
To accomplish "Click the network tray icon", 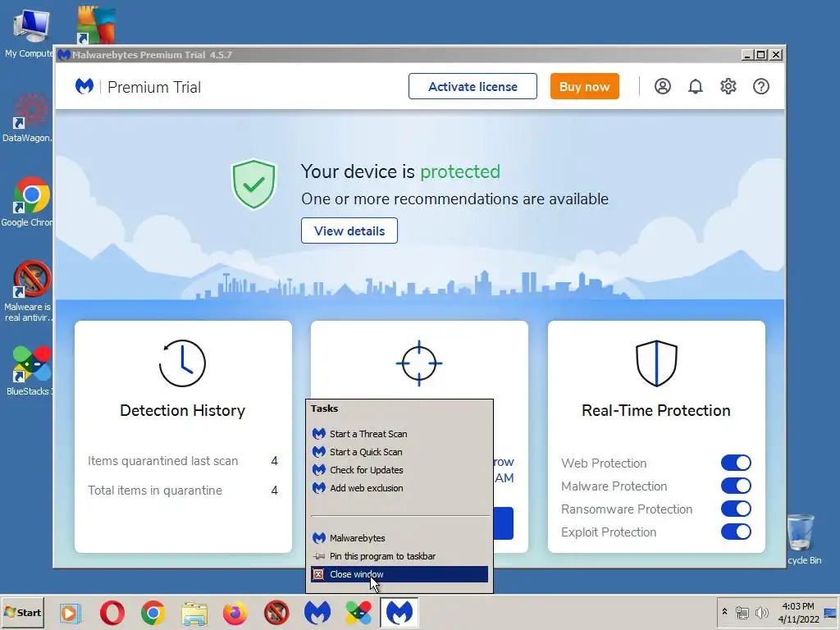I will pyautogui.click(x=742, y=612).
